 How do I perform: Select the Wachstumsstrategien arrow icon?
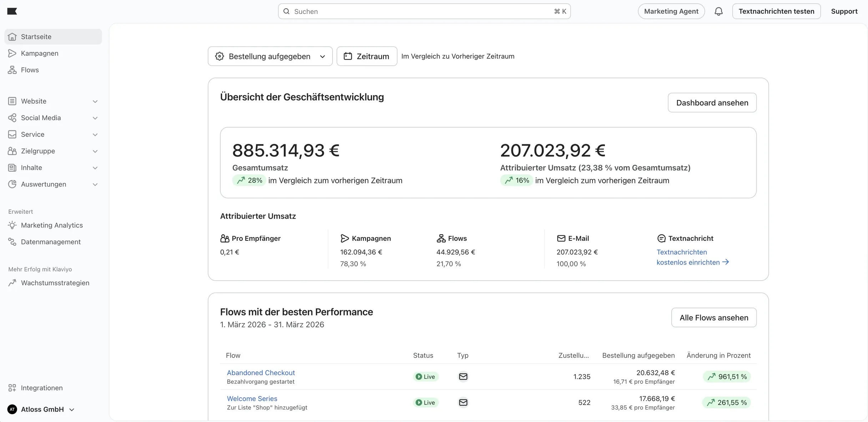coord(12,283)
